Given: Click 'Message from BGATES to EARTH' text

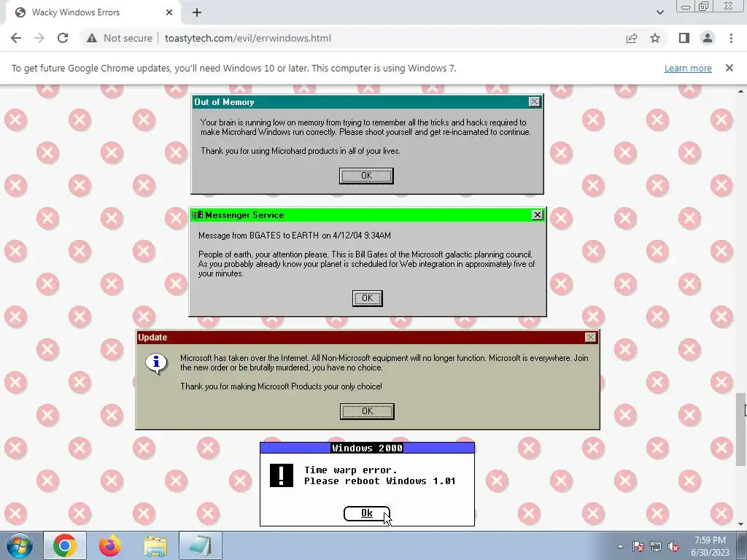Looking at the screenshot, I should pyautogui.click(x=259, y=236).
